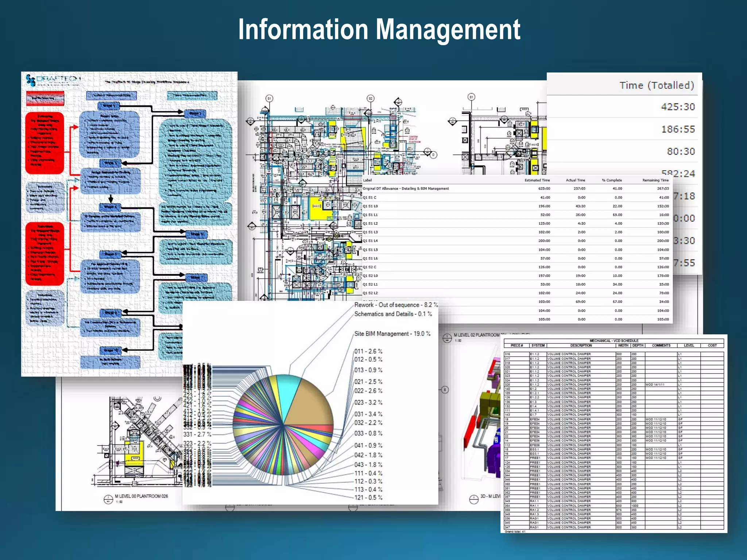Click the Time (Totalled) header

tap(656, 85)
